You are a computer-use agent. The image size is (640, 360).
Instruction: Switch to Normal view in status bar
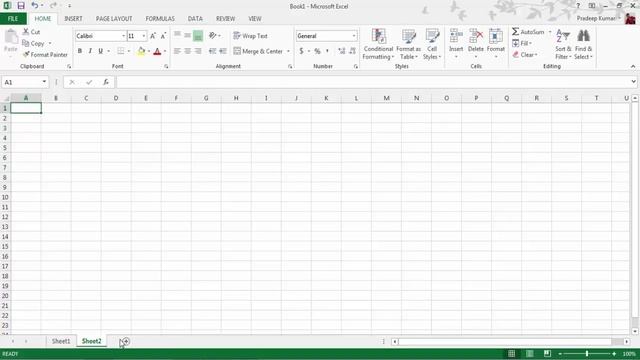coord(511,353)
